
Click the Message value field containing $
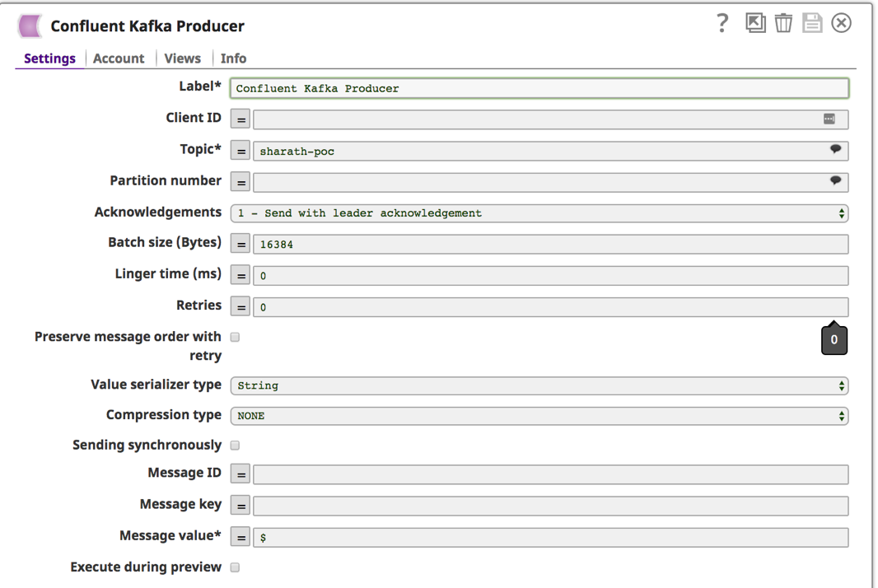[551, 537]
